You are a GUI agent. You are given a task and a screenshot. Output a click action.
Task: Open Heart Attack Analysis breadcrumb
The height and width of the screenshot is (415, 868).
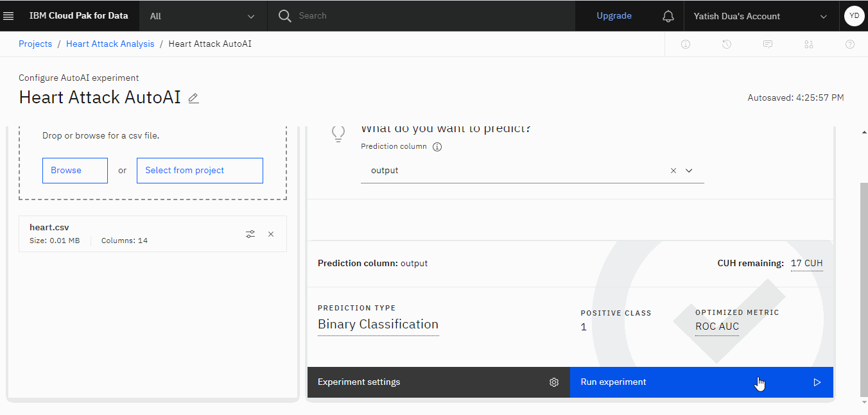110,44
